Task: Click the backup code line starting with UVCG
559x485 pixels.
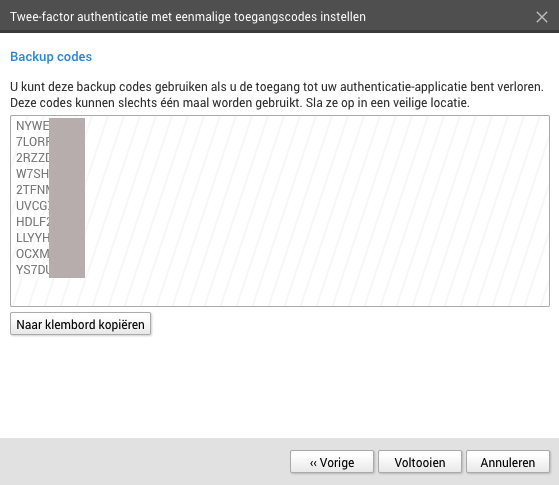Action: coord(33,206)
